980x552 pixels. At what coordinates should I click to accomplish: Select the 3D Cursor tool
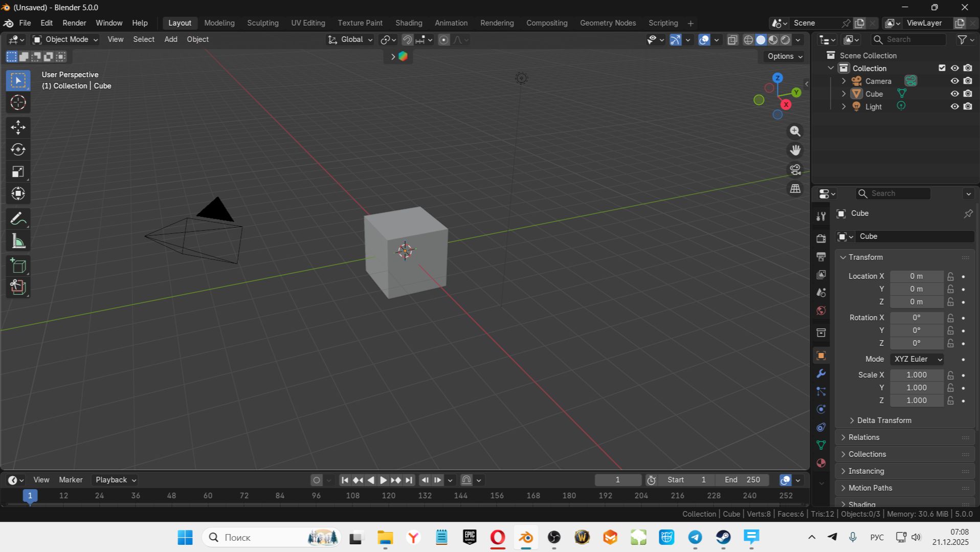click(18, 103)
